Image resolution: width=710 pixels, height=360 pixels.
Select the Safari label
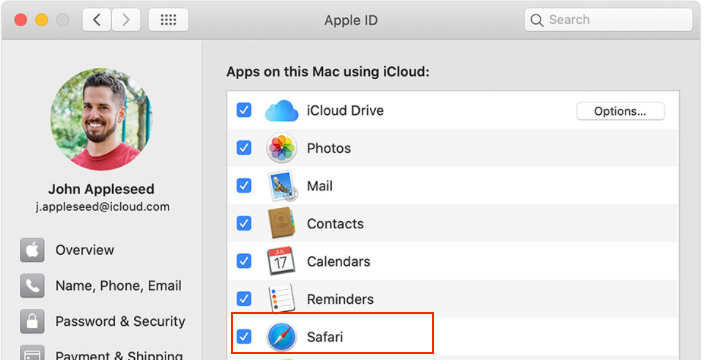tap(325, 337)
